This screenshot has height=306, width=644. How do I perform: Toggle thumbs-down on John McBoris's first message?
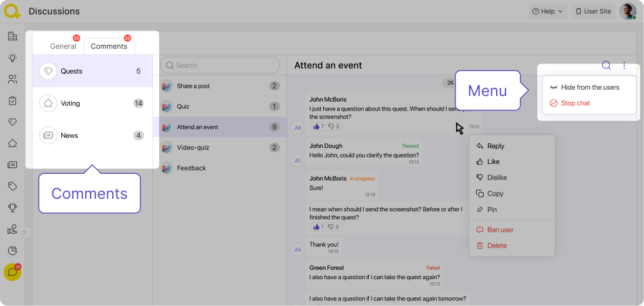click(x=333, y=127)
